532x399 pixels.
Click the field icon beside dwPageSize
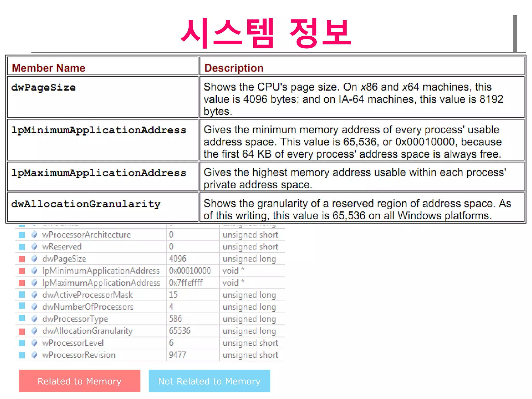pyautogui.click(x=34, y=259)
